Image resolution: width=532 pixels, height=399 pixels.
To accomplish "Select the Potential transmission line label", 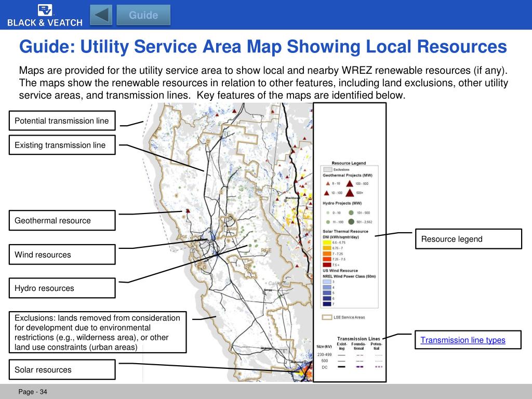I will point(62,121).
